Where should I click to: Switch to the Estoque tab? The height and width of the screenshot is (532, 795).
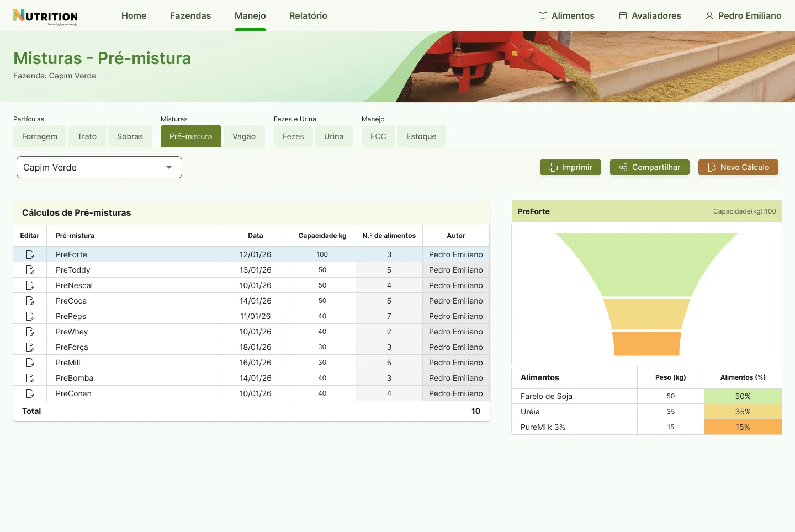(421, 136)
